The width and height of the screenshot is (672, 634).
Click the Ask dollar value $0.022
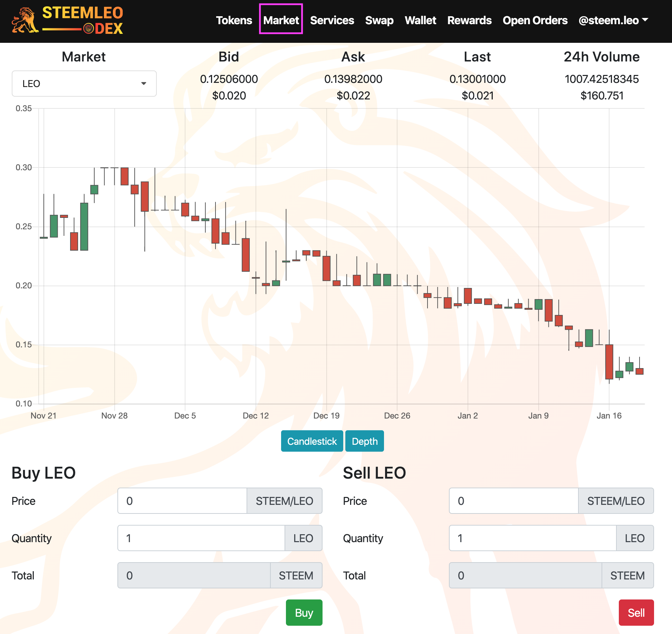[x=353, y=96]
